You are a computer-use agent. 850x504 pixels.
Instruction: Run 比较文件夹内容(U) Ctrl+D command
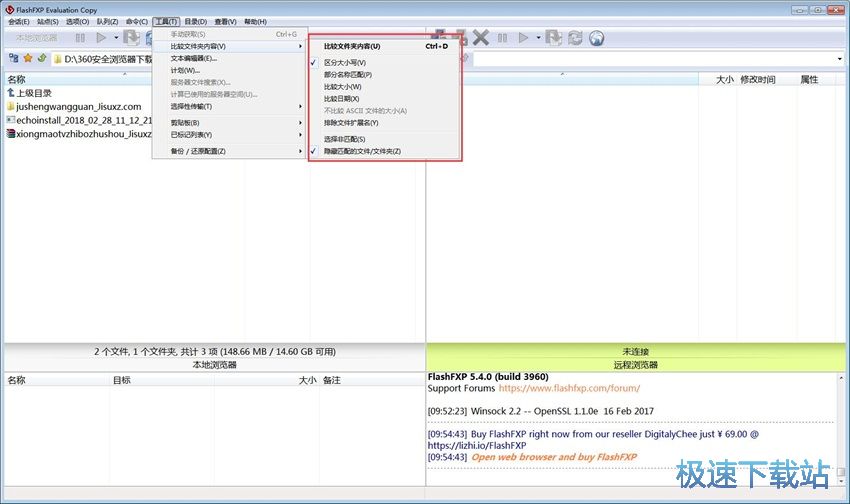384,47
